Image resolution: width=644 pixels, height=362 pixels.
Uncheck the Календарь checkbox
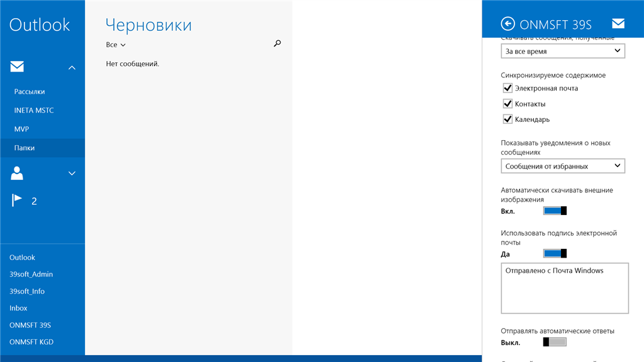(508, 119)
